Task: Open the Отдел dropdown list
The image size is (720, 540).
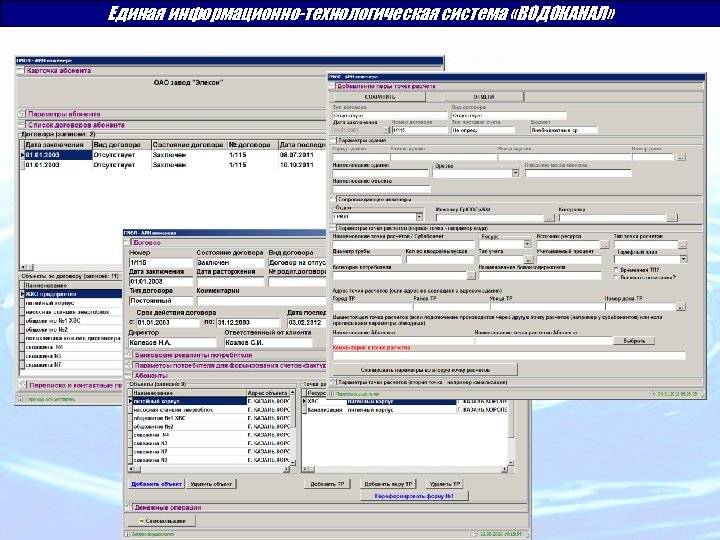Action: click(x=419, y=216)
